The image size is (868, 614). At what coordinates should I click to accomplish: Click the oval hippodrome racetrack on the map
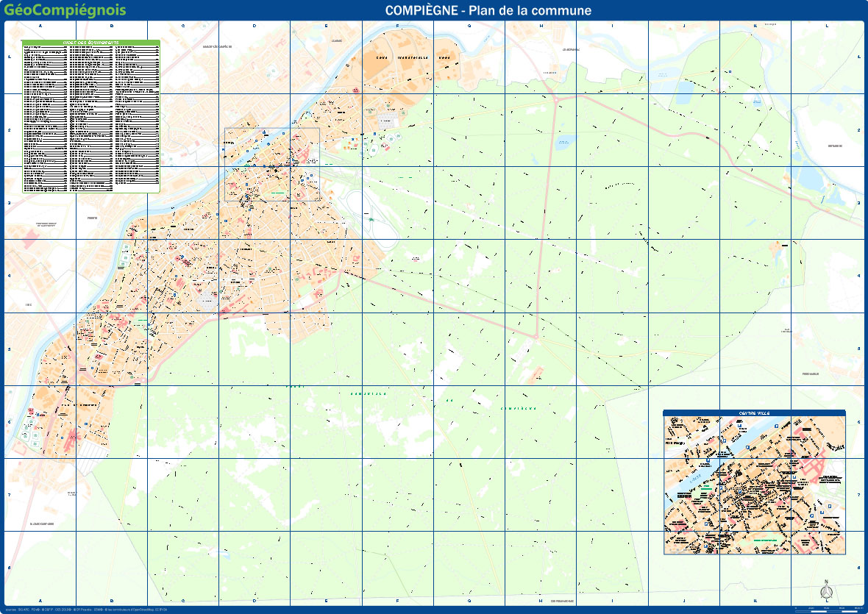[374, 219]
